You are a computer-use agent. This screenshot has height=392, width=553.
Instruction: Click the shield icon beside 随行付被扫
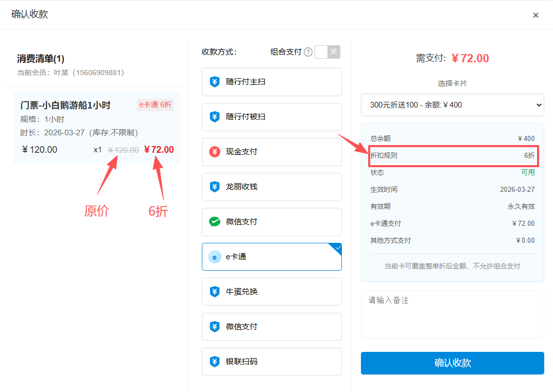(x=215, y=117)
